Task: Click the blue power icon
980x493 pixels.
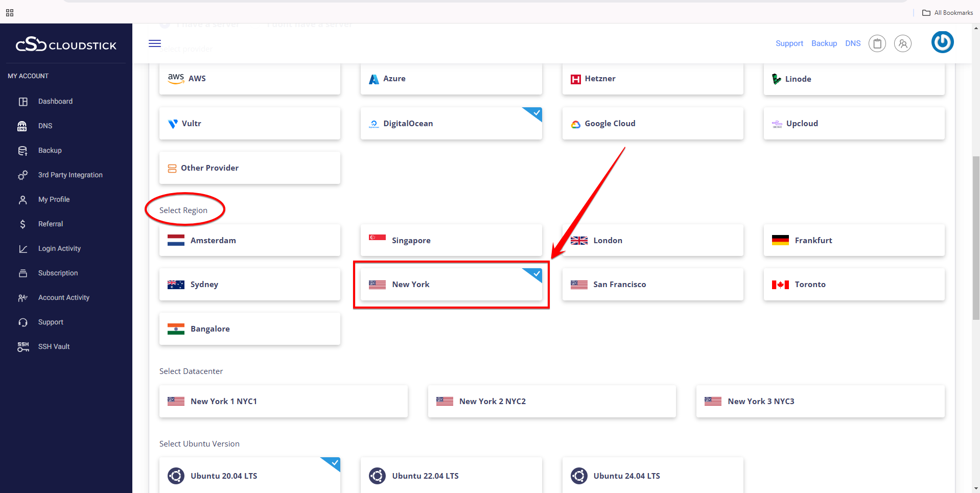Action: [x=942, y=42]
